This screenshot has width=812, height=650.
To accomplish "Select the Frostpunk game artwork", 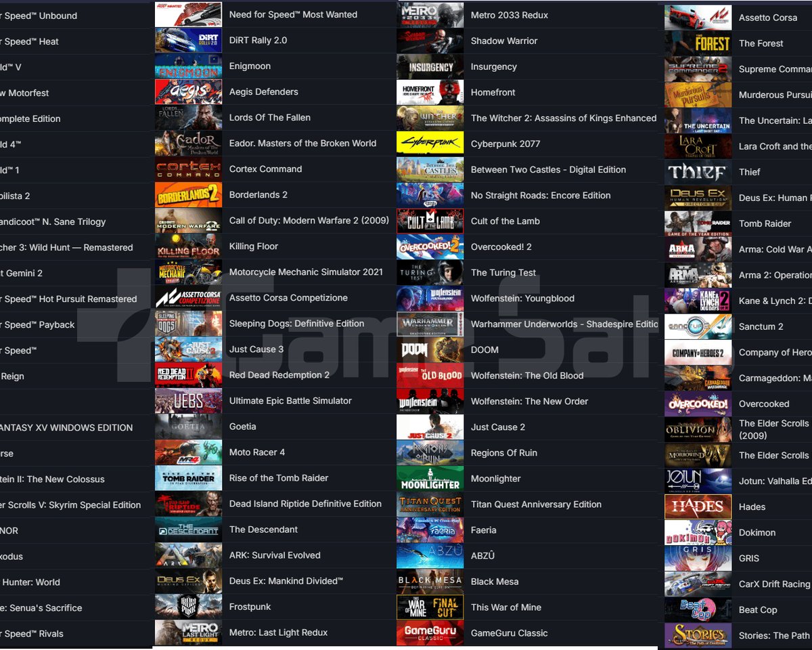I will click(188, 607).
